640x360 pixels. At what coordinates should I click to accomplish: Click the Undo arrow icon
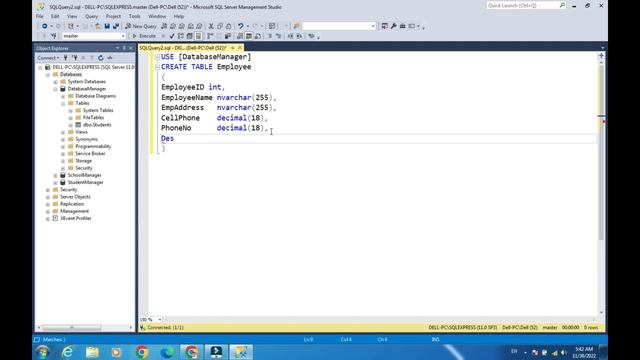[241, 26]
